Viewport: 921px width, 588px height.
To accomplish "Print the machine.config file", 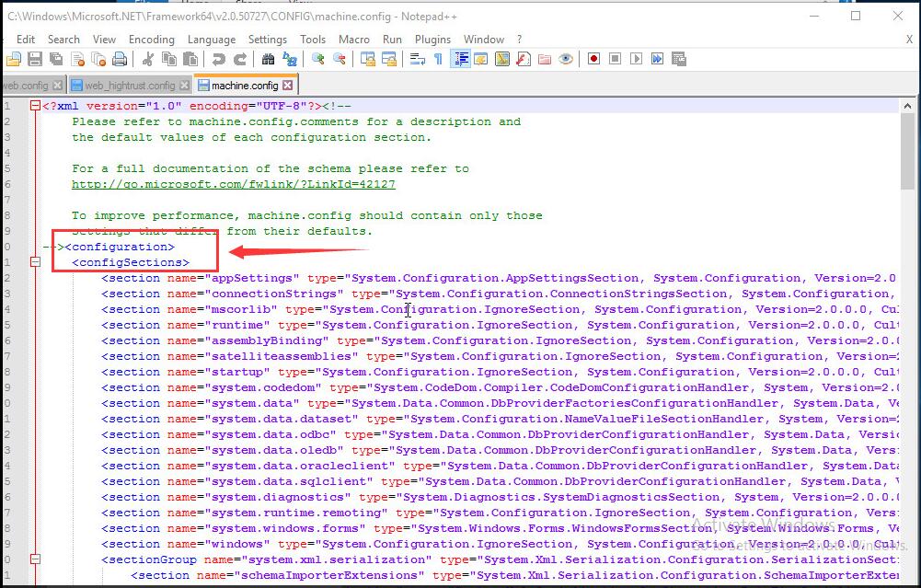I will pos(120,58).
